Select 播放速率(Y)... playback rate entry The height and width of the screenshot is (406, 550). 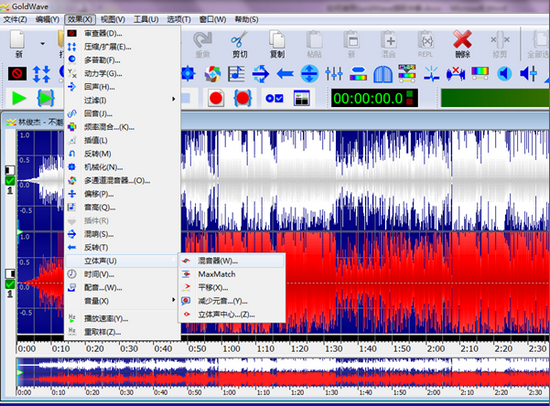click(x=121, y=318)
